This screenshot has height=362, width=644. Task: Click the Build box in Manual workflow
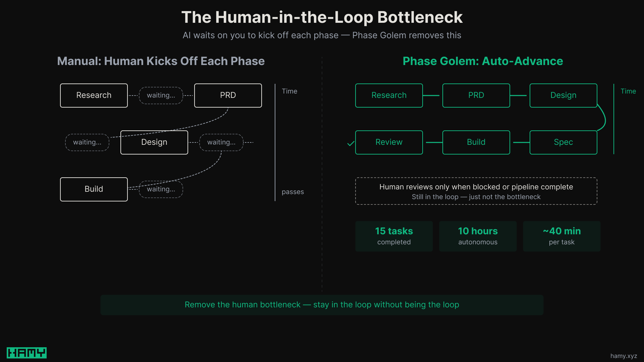tap(94, 189)
